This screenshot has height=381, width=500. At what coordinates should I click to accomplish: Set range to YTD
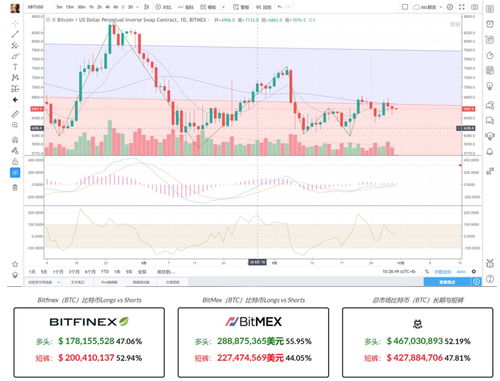click(x=105, y=272)
